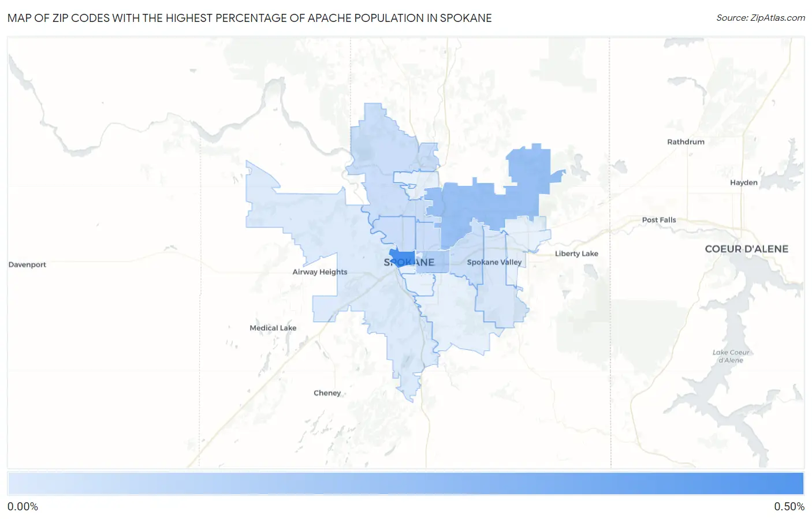Click the darkest blue zip code in downtown Spokane
Screen dimensions: 812x519
tap(403, 257)
